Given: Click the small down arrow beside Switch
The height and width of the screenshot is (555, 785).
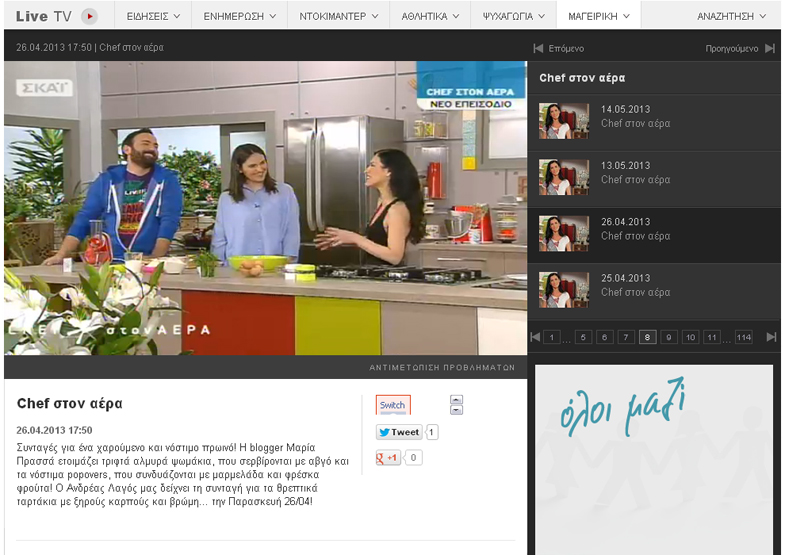Looking at the screenshot, I should click(456, 410).
